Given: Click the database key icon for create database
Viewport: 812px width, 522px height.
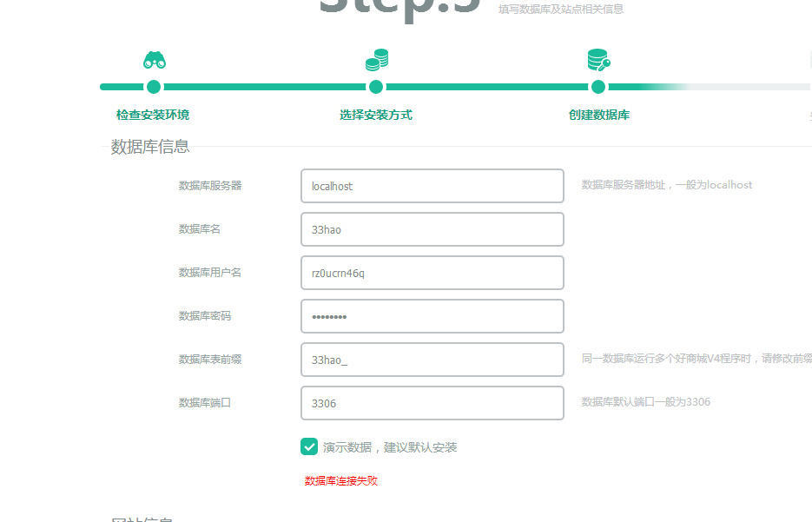Looking at the screenshot, I should tap(598, 60).
